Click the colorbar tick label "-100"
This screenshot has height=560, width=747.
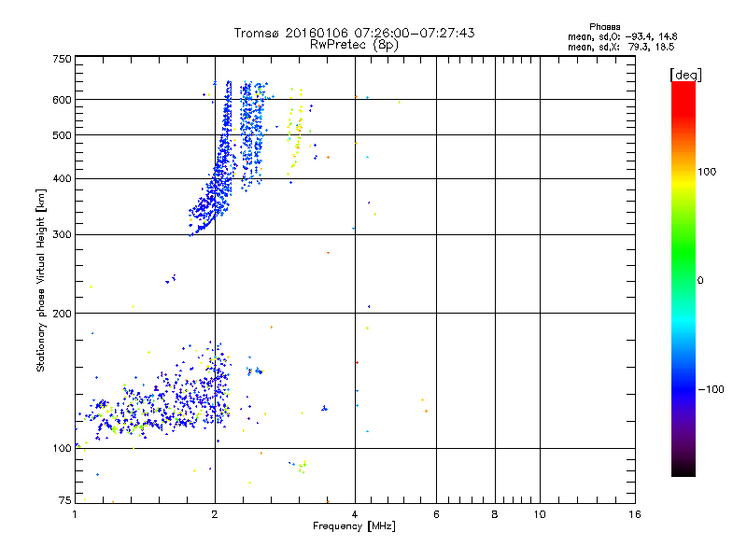point(711,389)
